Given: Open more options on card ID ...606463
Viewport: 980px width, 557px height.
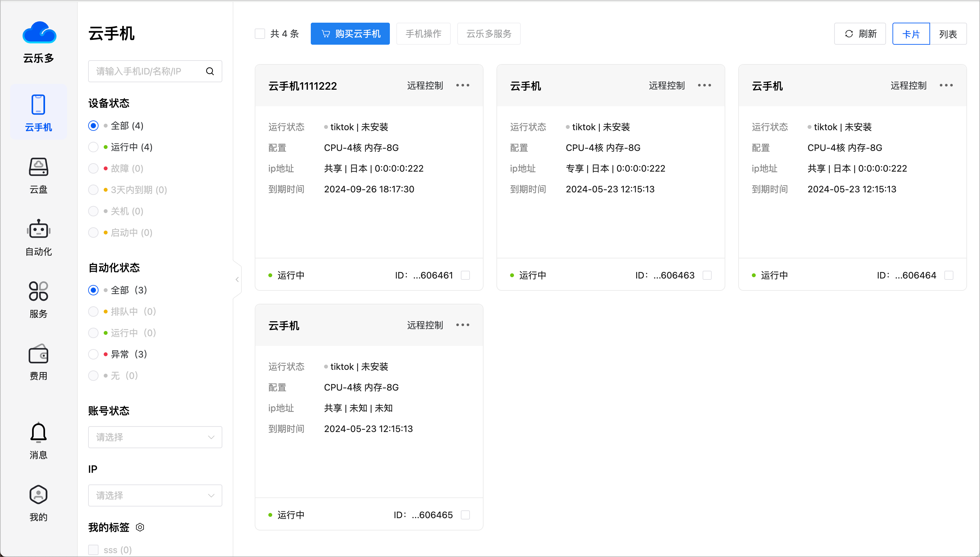Looking at the screenshot, I should click(705, 85).
